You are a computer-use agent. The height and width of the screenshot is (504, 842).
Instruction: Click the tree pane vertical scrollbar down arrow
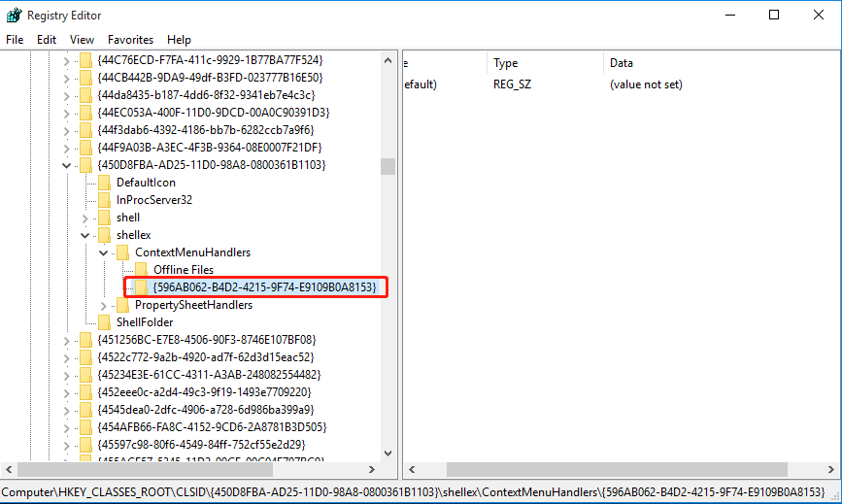coord(387,453)
